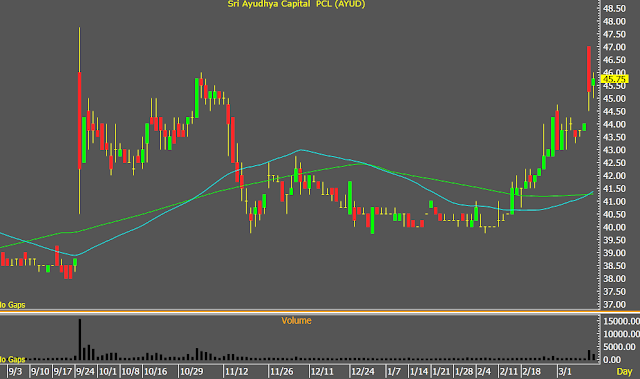Click the 42.50 price axis label
The width and height of the screenshot is (640, 379).
coord(614,163)
